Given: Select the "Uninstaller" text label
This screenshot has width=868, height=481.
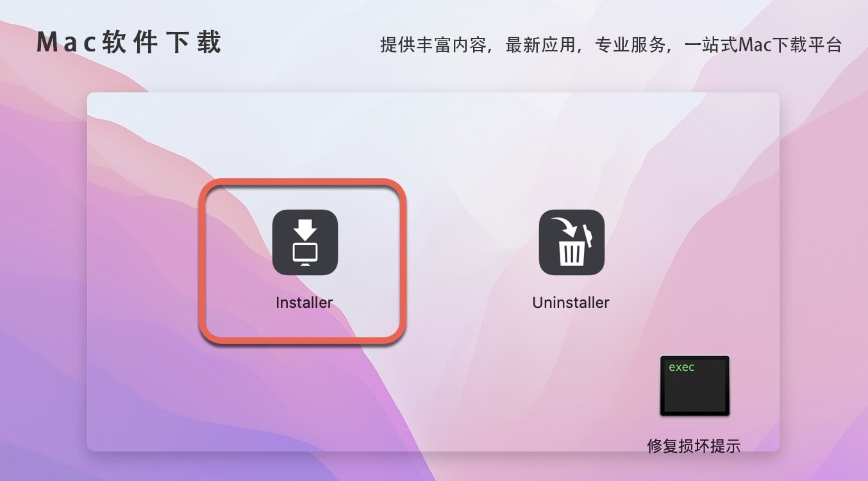Looking at the screenshot, I should [x=571, y=303].
